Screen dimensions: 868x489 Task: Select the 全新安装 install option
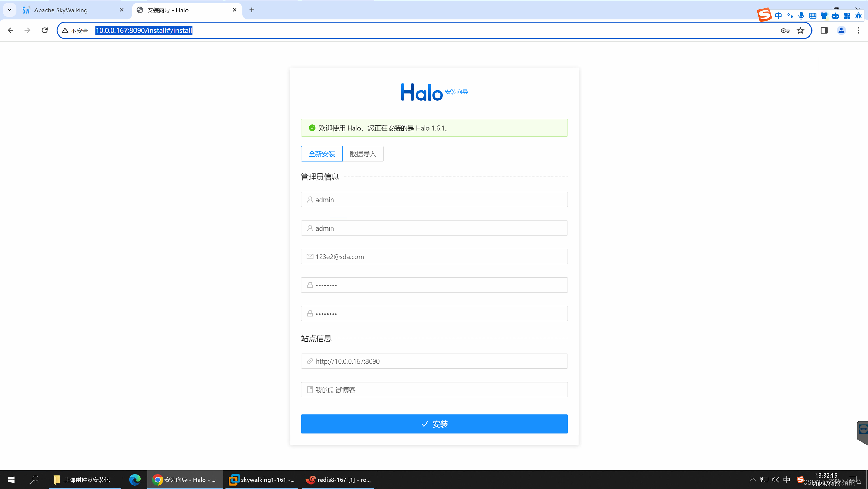point(321,154)
